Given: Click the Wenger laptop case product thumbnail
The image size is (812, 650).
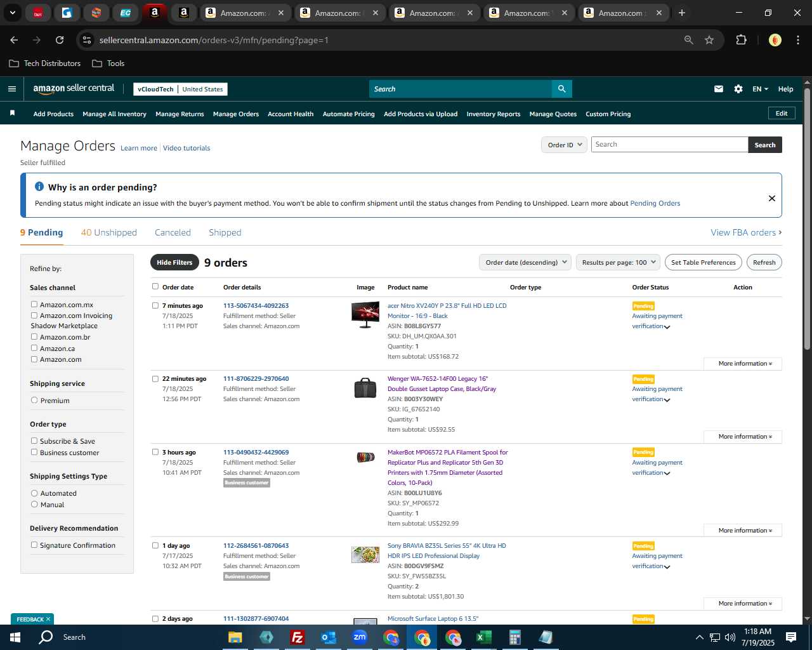Looking at the screenshot, I should point(365,388).
